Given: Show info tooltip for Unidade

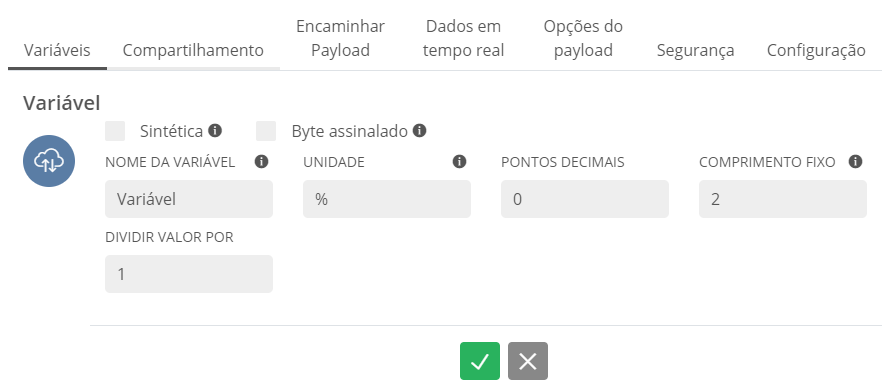Looking at the screenshot, I should pos(459,162).
